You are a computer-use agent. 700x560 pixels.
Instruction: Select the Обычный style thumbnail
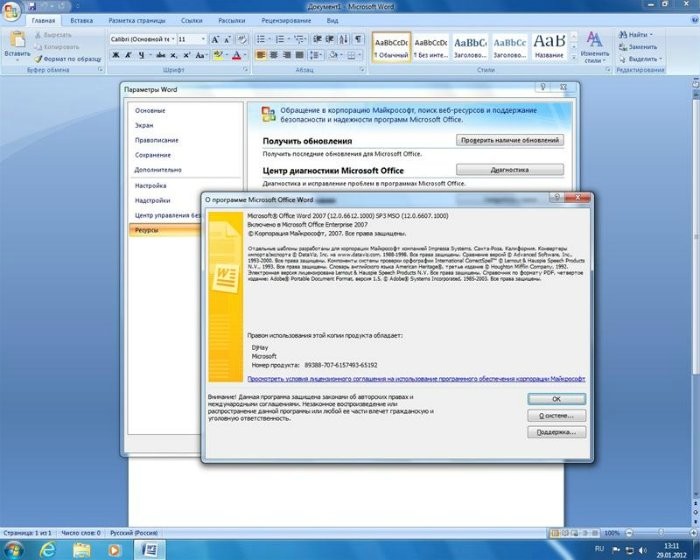[x=392, y=47]
